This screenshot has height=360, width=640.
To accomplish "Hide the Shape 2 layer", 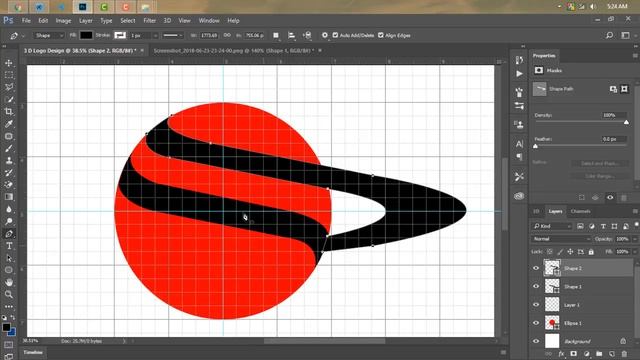I will click(x=536, y=268).
